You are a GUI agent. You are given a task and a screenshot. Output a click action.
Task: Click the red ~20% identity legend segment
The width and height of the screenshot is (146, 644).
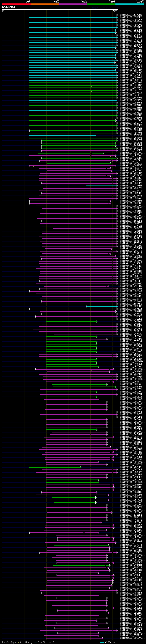tap(16, 4)
